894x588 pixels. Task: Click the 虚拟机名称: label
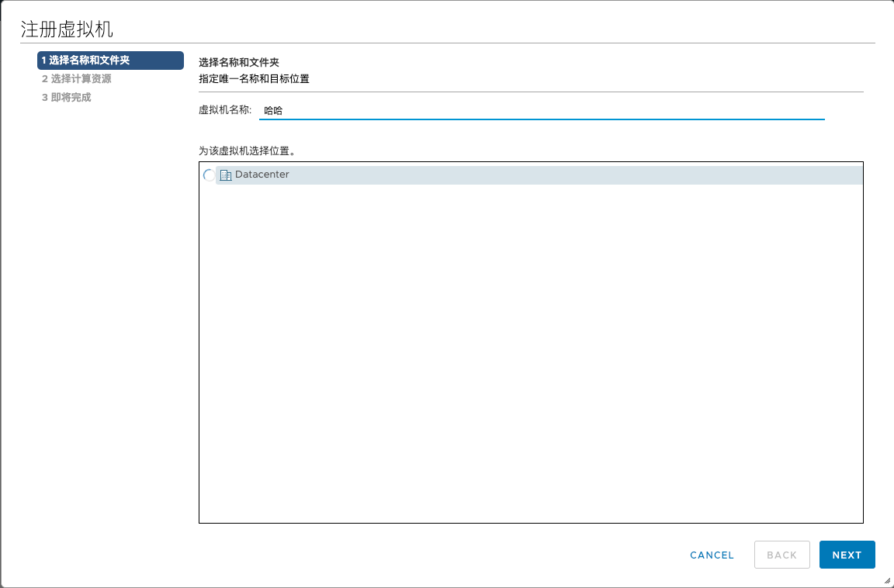[x=225, y=110]
